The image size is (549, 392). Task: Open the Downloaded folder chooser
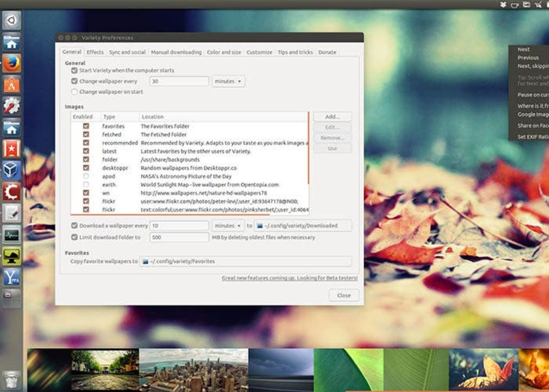point(302,226)
